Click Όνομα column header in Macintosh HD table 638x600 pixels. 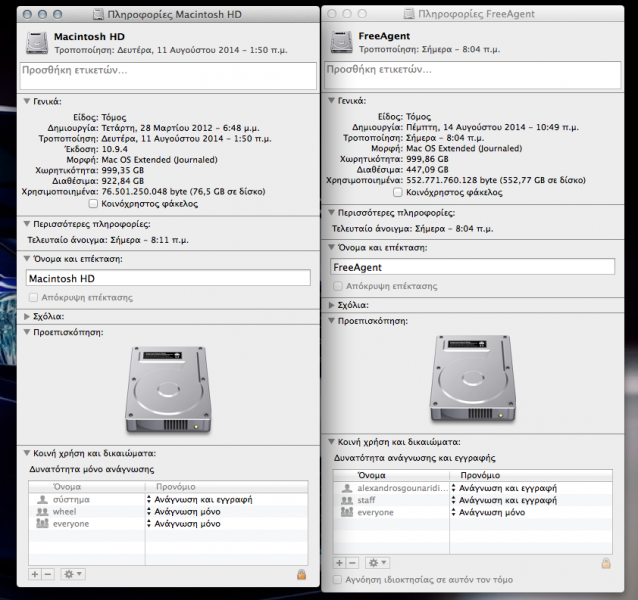tap(87, 487)
